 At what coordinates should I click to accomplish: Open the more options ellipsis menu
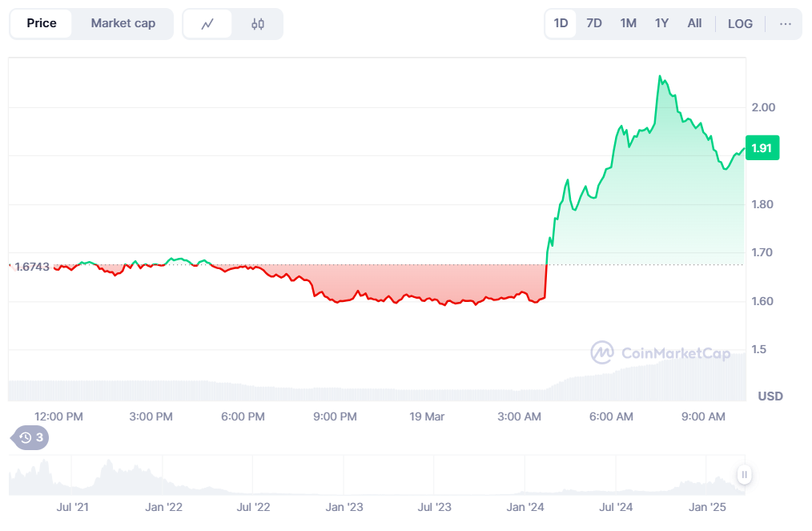pos(785,24)
